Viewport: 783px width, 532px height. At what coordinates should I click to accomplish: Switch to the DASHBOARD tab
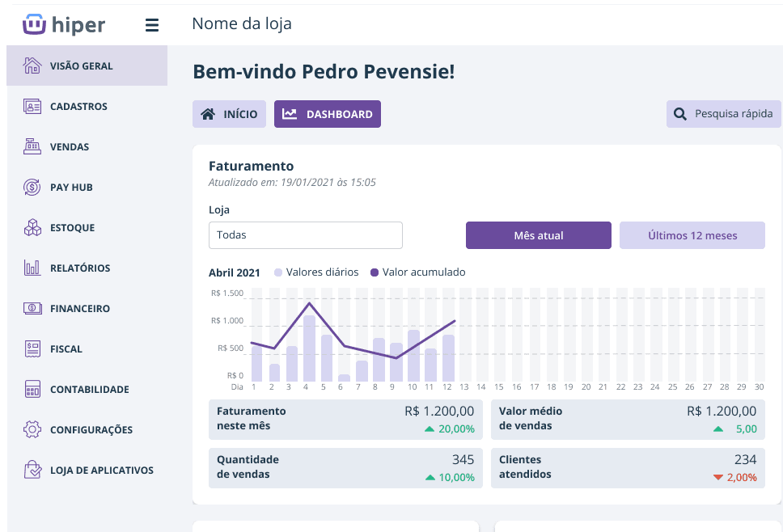pos(328,114)
